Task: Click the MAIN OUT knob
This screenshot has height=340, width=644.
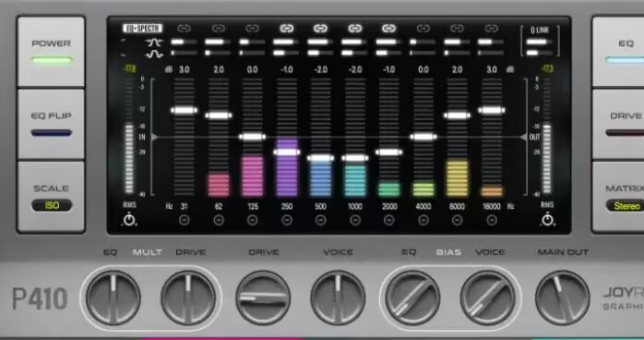Action: 562,297
